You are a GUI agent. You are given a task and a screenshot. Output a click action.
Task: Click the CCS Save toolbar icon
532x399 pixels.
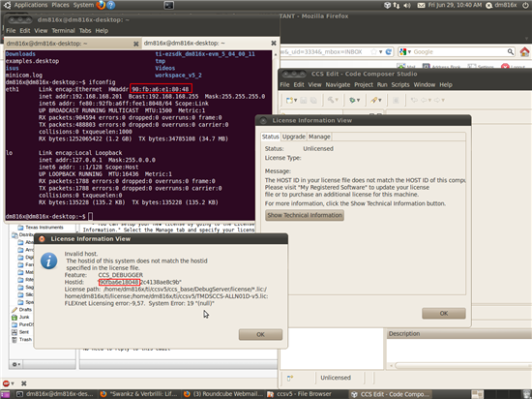[304, 100]
